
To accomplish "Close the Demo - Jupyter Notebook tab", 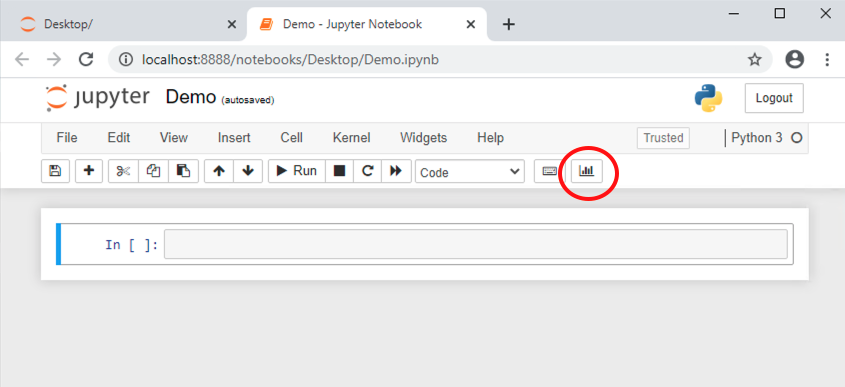I will (x=471, y=24).
